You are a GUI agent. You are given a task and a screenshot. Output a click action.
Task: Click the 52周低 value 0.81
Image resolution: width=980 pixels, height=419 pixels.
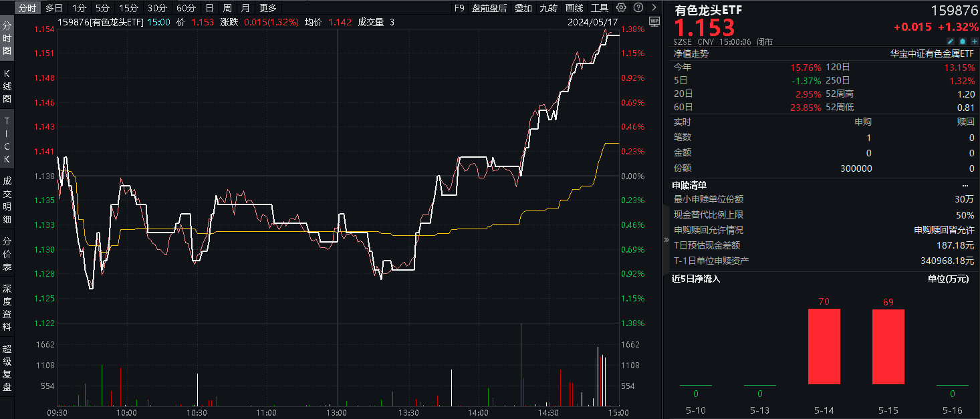[966, 107]
